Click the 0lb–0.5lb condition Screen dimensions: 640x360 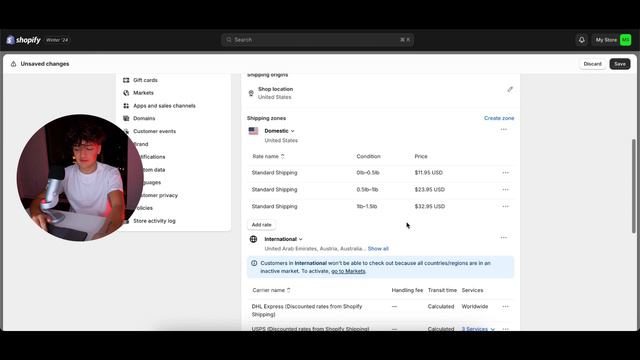[x=368, y=173]
